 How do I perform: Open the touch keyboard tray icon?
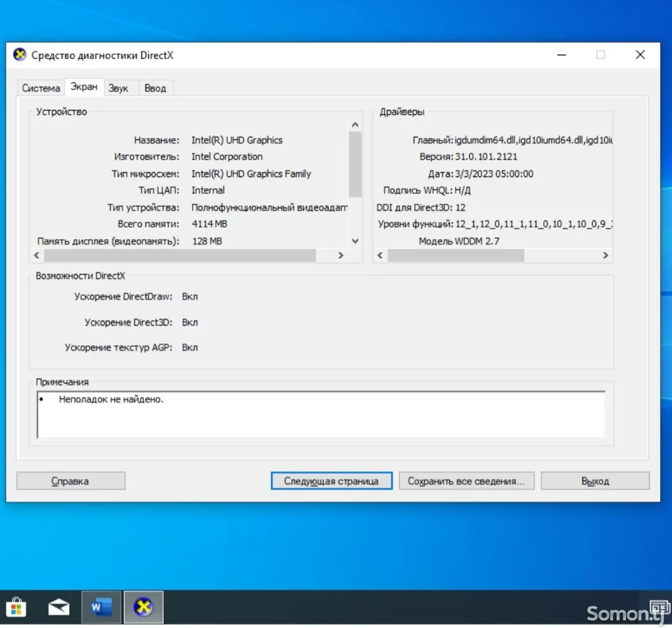660,607
